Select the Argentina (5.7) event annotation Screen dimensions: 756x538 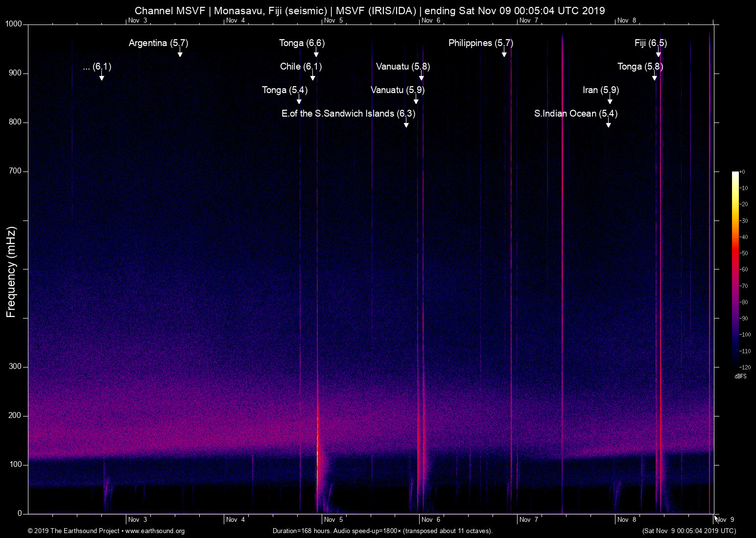[158, 43]
